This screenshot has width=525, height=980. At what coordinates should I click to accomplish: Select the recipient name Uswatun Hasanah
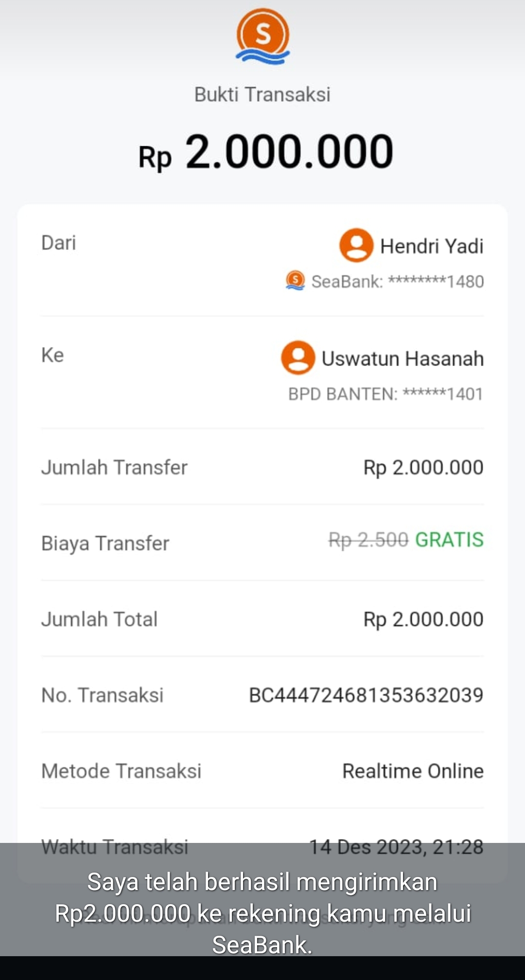pos(402,359)
